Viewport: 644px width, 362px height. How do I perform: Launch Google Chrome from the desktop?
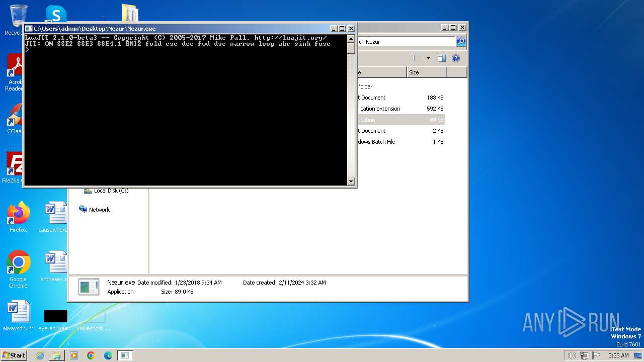coord(18,270)
